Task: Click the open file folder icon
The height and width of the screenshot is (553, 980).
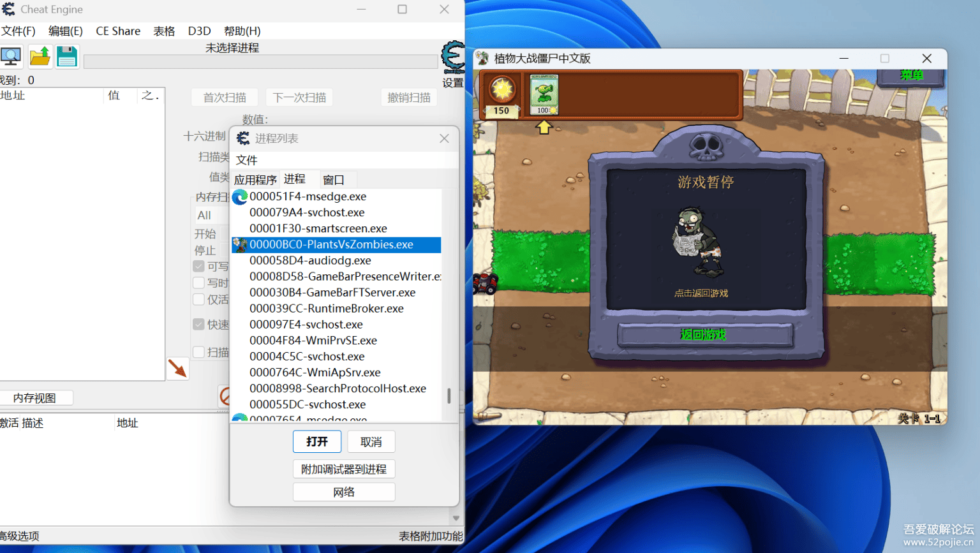Action: (40, 57)
